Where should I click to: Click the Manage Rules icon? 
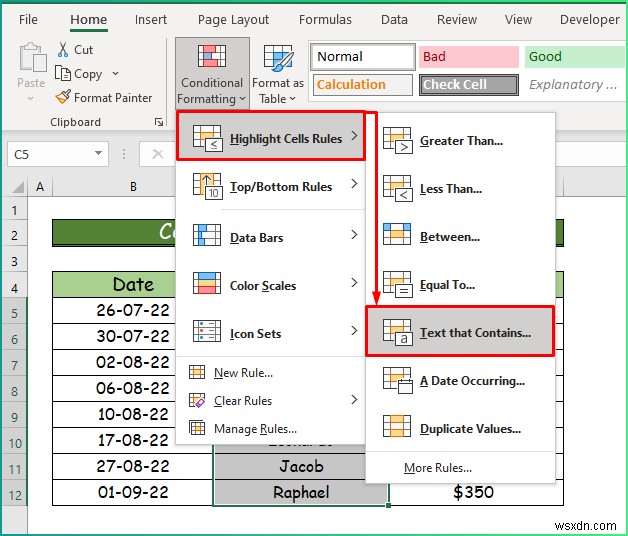pyautogui.click(x=197, y=428)
